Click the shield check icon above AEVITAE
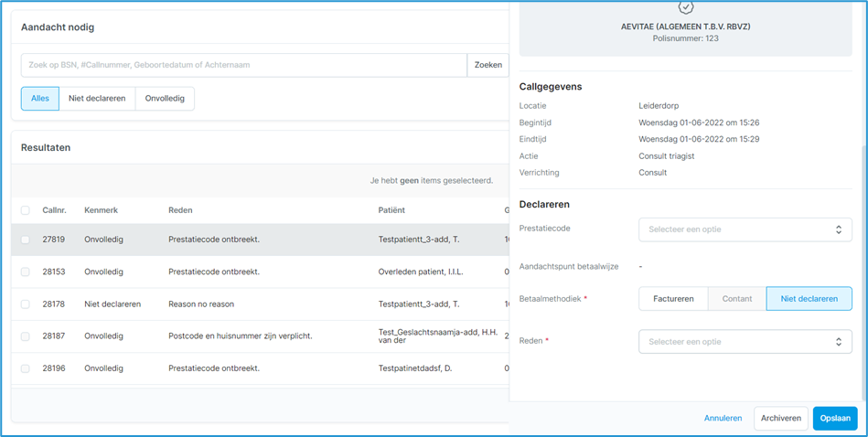The width and height of the screenshot is (868, 437). point(685,7)
